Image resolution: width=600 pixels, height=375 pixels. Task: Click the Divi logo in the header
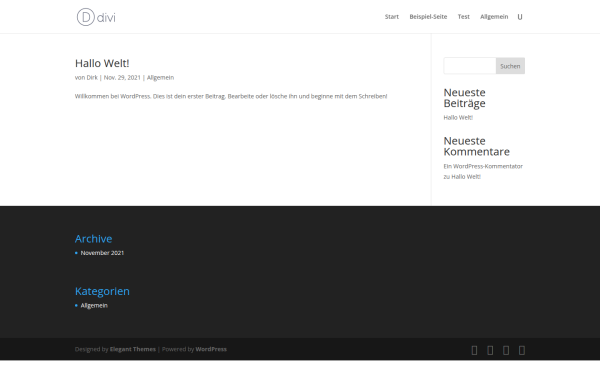(x=96, y=17)
